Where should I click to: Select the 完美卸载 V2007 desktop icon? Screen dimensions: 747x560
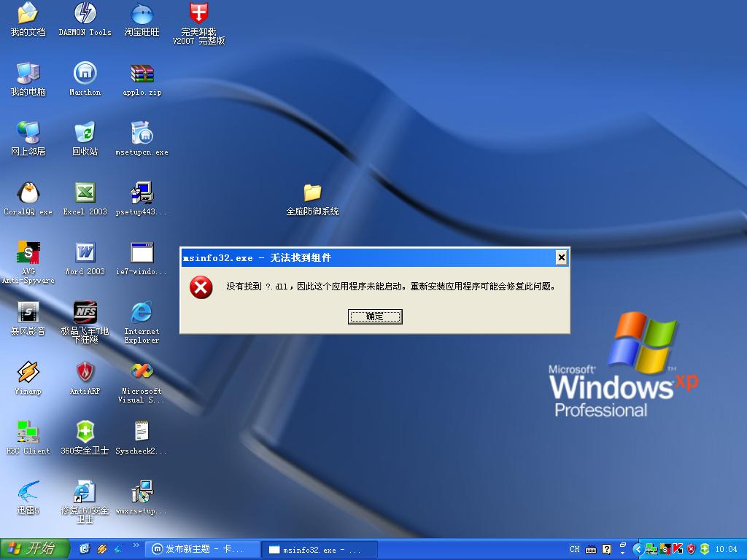198,23
